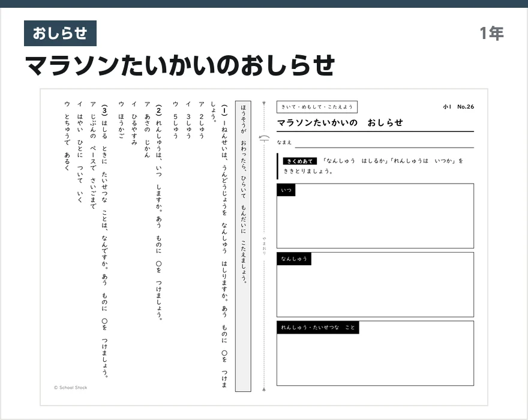528x420 pixels.
Task: Click the いつ black label tag
Action: tap(286, 190)
